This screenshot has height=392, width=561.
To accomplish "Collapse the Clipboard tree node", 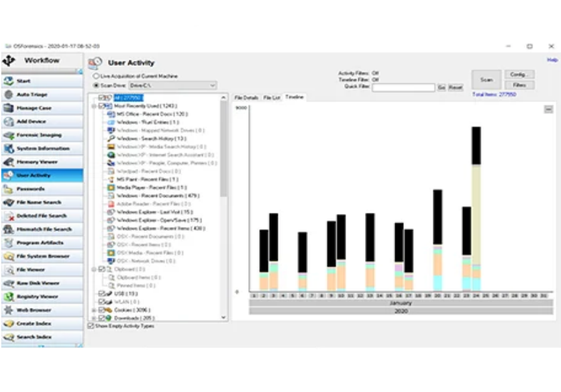I will [94, 269].
